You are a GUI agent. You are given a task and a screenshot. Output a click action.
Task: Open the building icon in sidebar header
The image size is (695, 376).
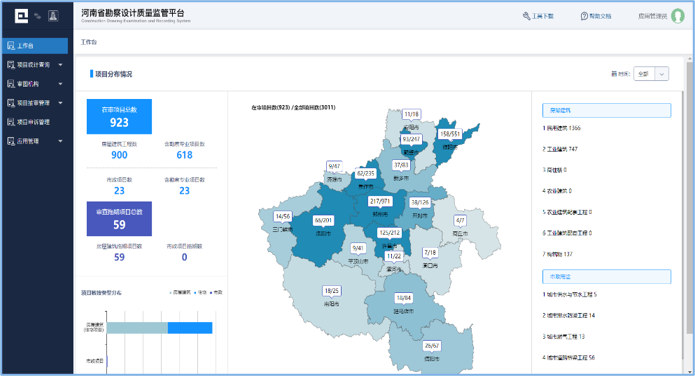53,16
